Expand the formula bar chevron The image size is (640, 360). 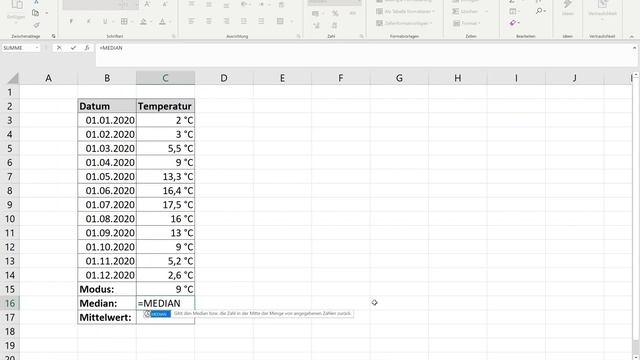point(634,48)
